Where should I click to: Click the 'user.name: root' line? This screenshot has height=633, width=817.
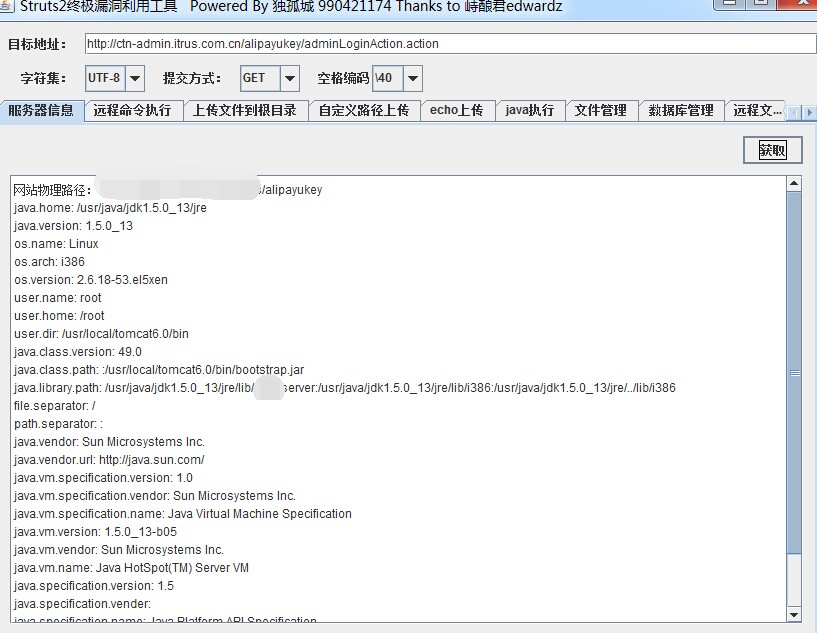58,297
